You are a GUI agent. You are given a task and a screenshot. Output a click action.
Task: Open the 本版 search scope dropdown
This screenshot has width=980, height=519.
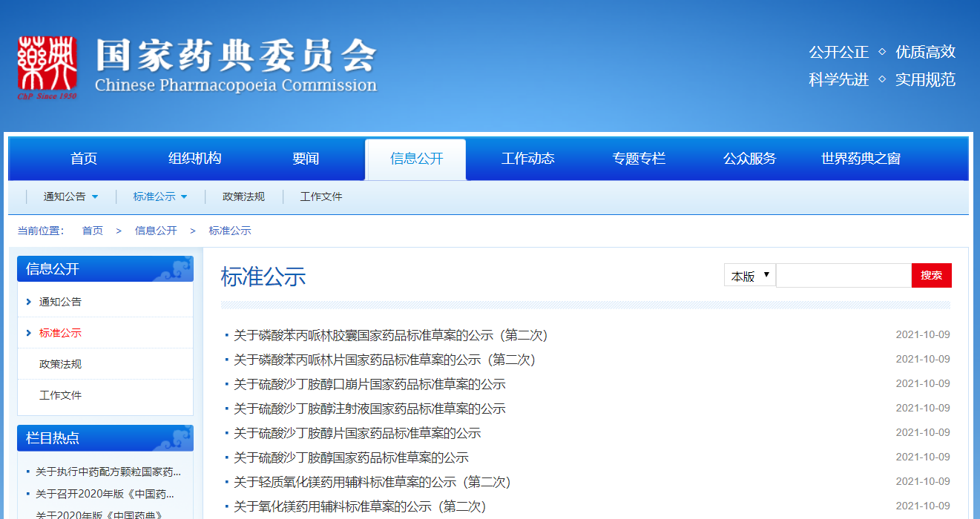click(x=749, y=276)
